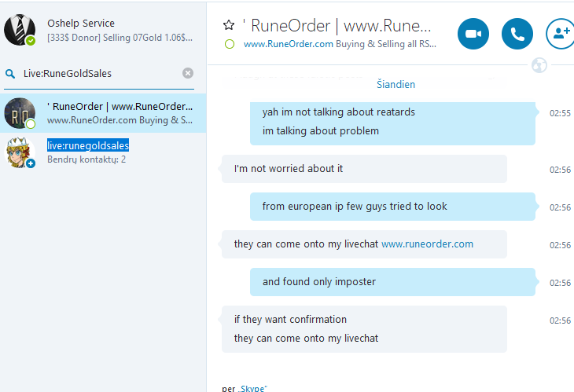Click the globe icon below the header
This screenshot has width=574, height=392.
pyautogui.click(x=539, y=65)
